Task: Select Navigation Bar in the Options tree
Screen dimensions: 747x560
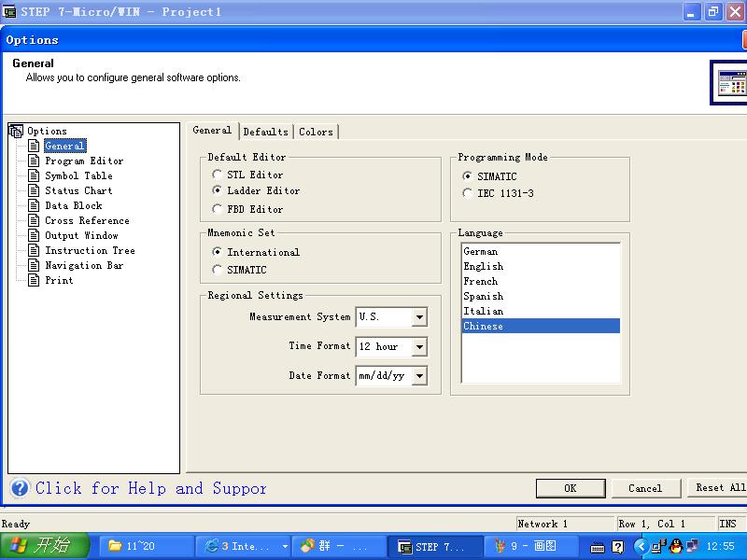Action: click(x=84, y=265)
